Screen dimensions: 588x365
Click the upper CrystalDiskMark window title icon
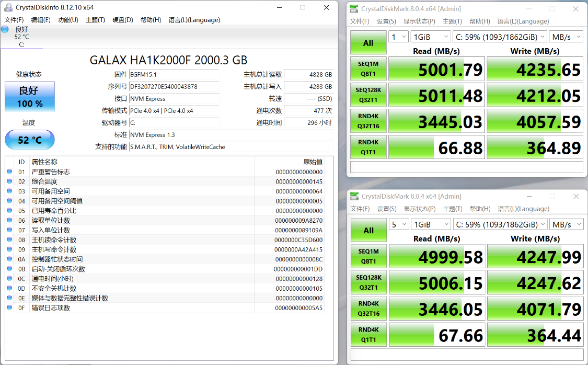pos(354,8)
